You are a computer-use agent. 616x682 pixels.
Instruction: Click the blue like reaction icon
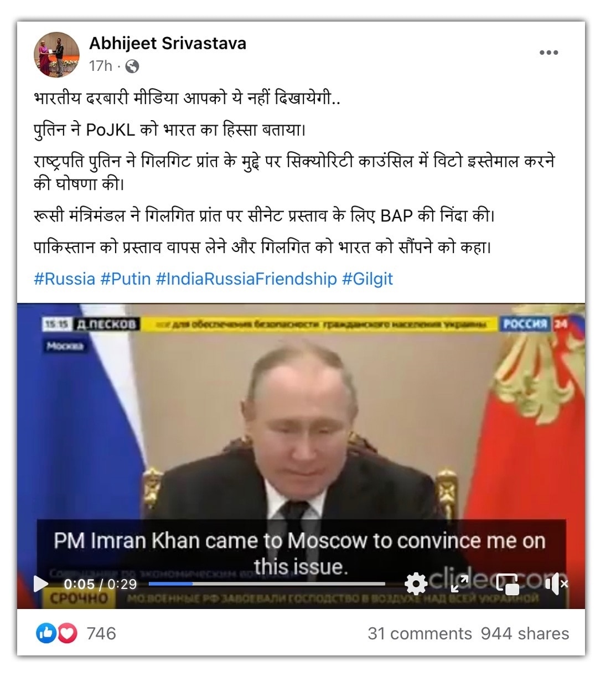click(x=45, y=633)
